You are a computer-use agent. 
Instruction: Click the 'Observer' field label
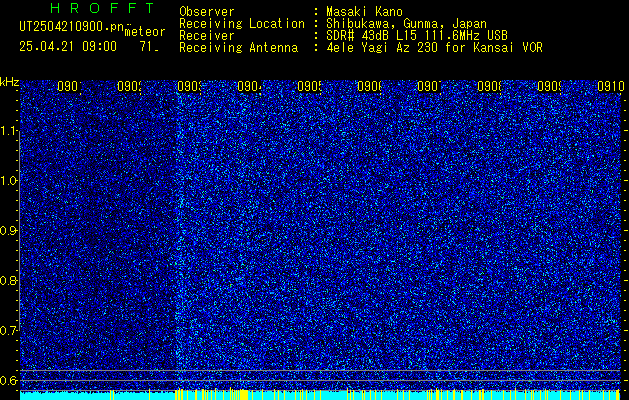207,12
